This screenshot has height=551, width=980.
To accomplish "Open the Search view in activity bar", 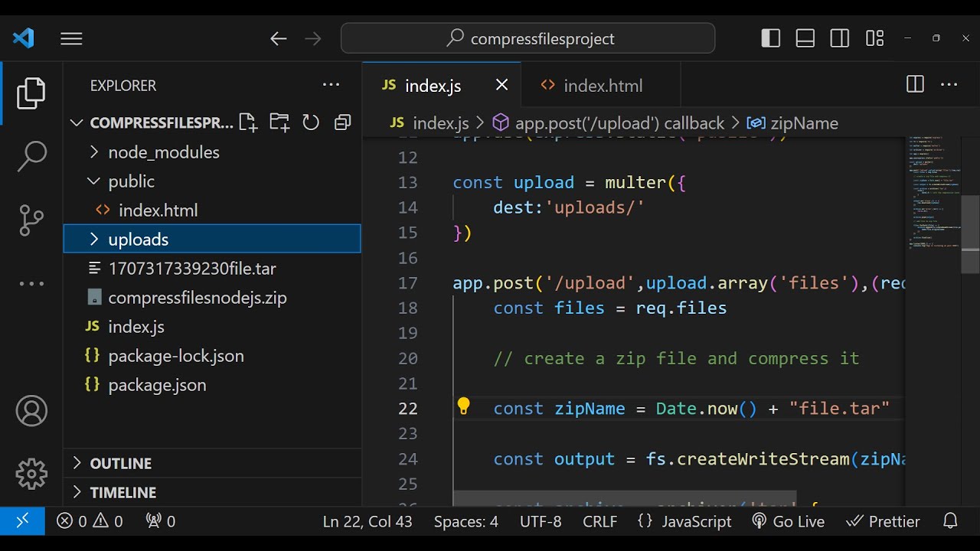I will point(31,156).
